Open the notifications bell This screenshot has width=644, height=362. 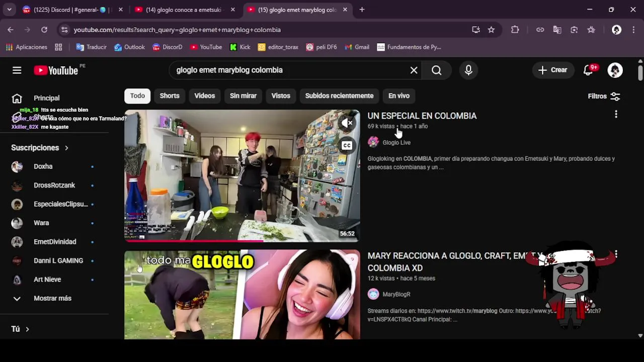point(588,70)
